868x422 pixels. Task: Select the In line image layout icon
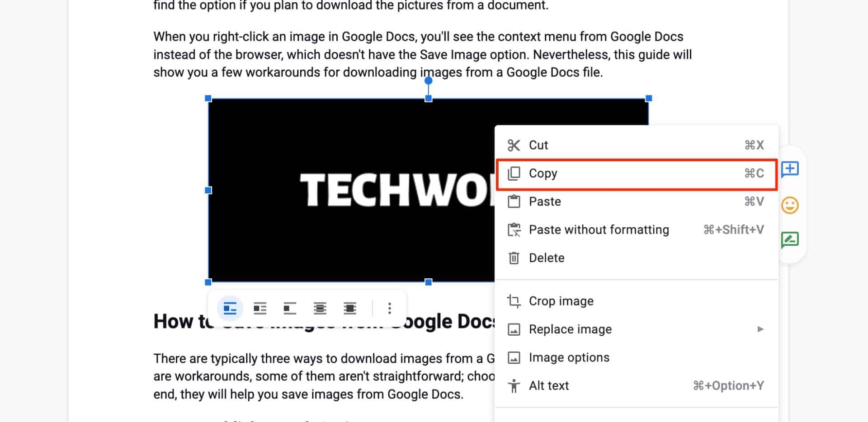click(x=230, y=308)
